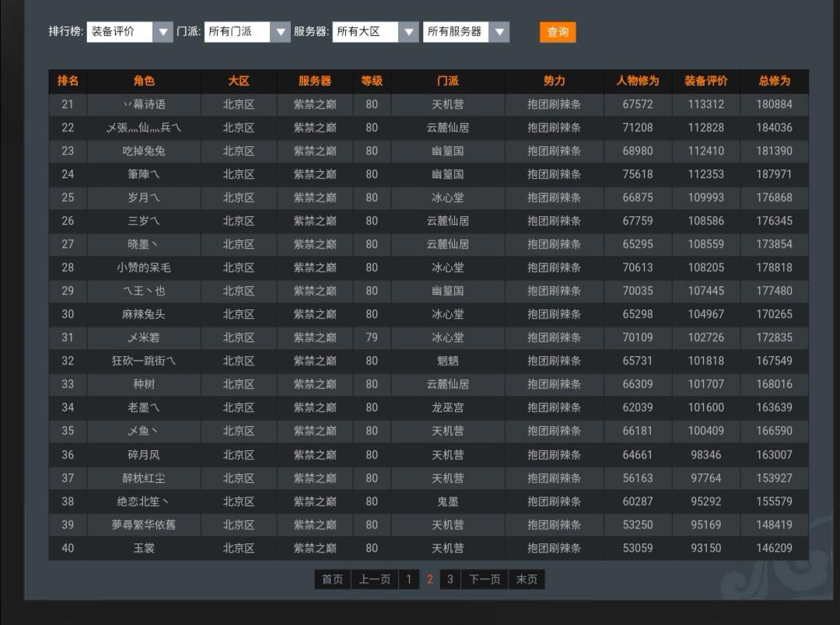Open the 所有大区 region dropdown
840x625 pixels.
click(375, 32)
